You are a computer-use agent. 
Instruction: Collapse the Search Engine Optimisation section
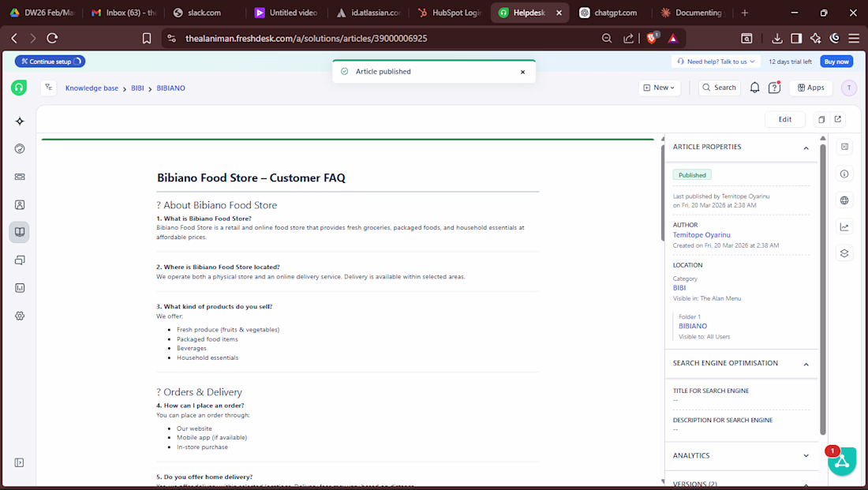coord(806,365)
